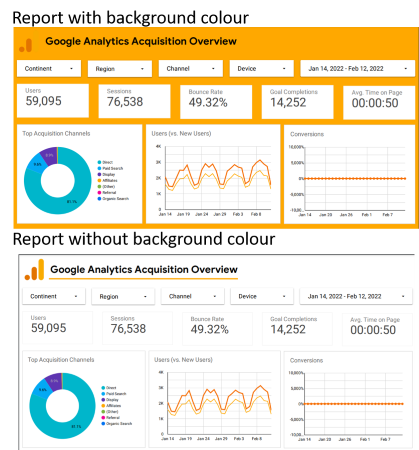419x450 pixels.
Task: Click the dotted orange Conversions line in the white report
Action: [353, 404]
